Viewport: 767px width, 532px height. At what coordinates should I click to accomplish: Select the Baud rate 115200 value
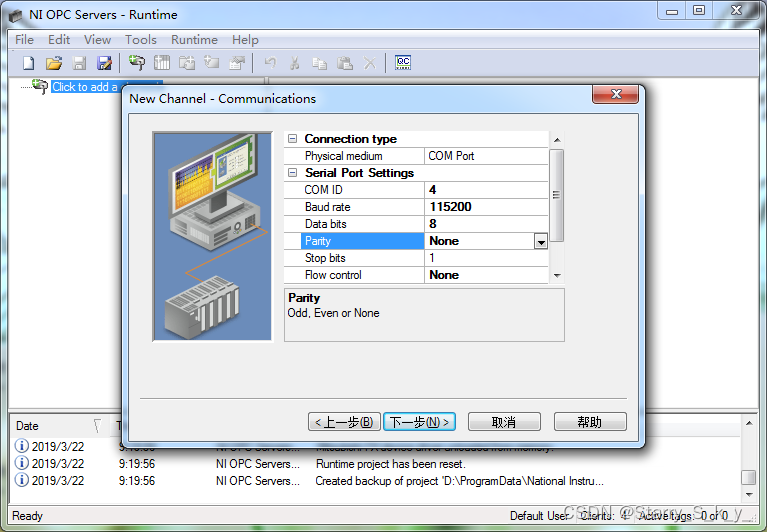click(x=486, y=207)
